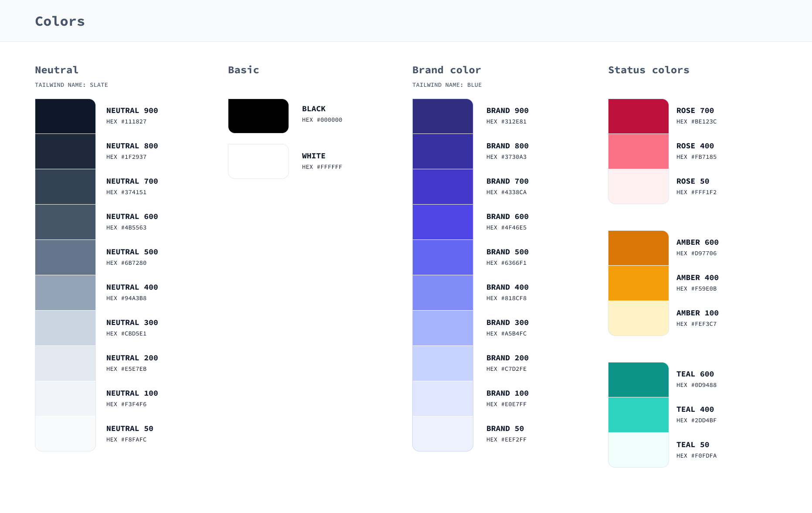Click the Neutral 300 color swatch
Image resolution: width=812 pixels, height=513 pixels.
coord(65,328)
